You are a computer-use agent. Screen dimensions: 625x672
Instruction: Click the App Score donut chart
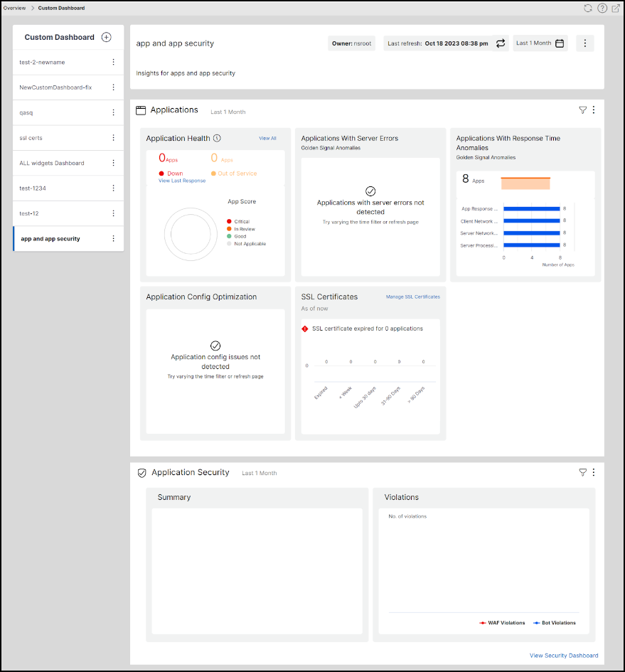pos(191,235)
